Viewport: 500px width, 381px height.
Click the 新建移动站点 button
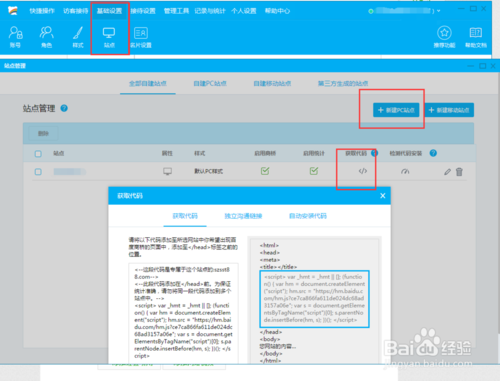point(449,110)
